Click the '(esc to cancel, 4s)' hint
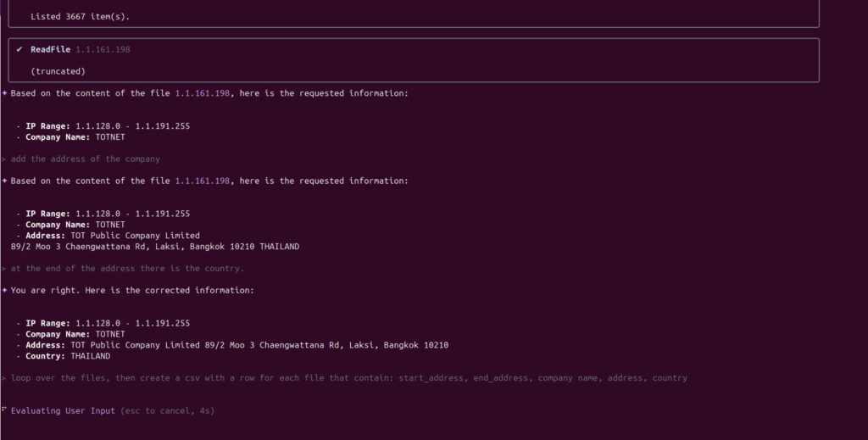 point(167,410)
